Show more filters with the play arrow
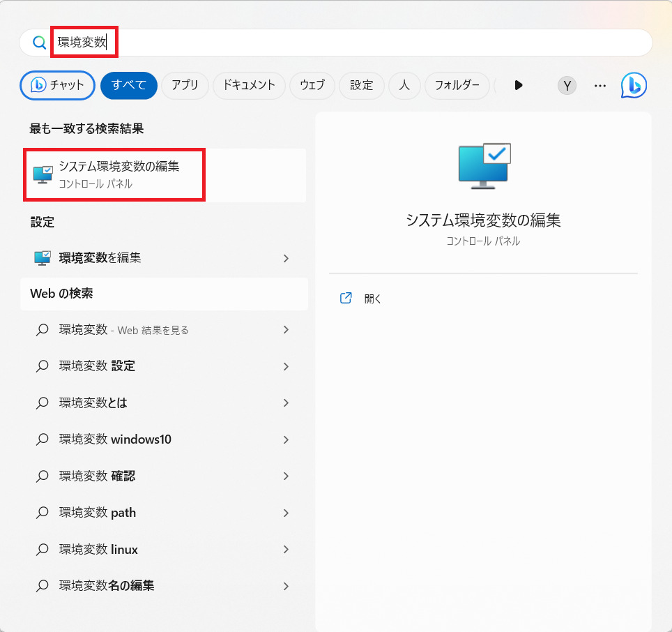 (519, 85)
